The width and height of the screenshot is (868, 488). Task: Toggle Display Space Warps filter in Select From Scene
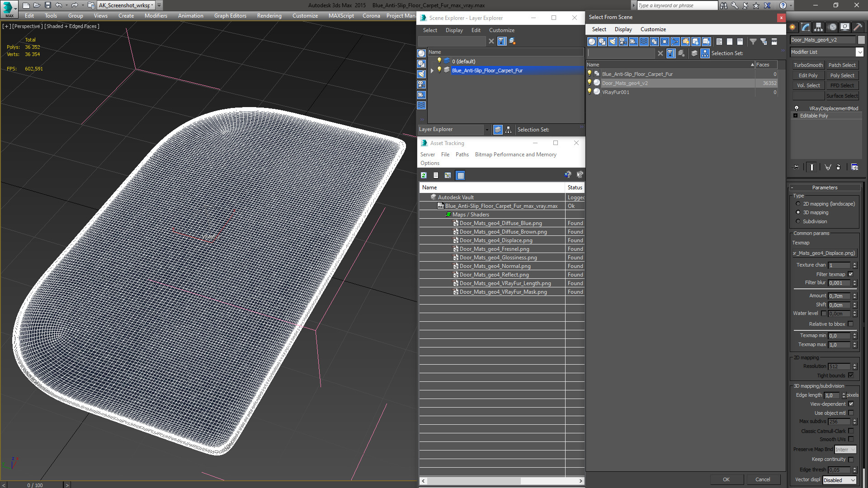pos(643,42)
